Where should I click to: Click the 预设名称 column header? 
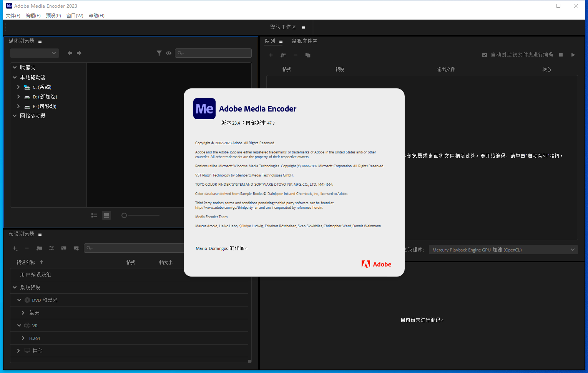(26, 262)
